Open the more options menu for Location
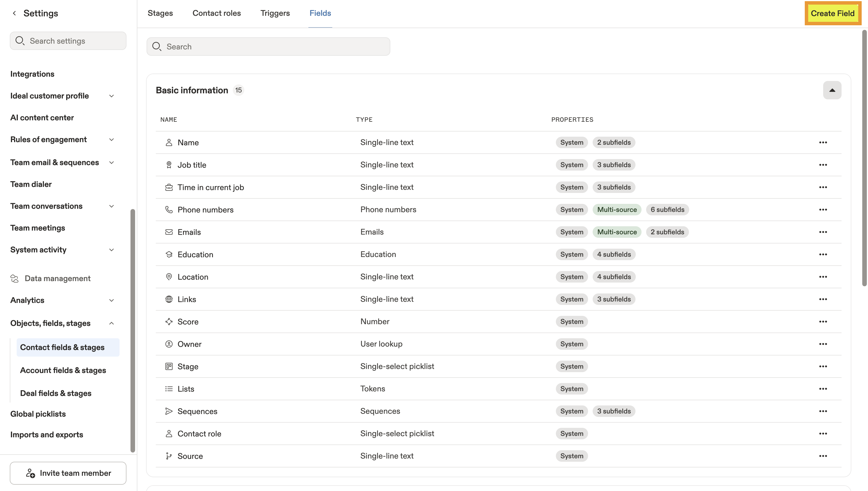This screenshot has height=491, width=868. pos(823,277)
